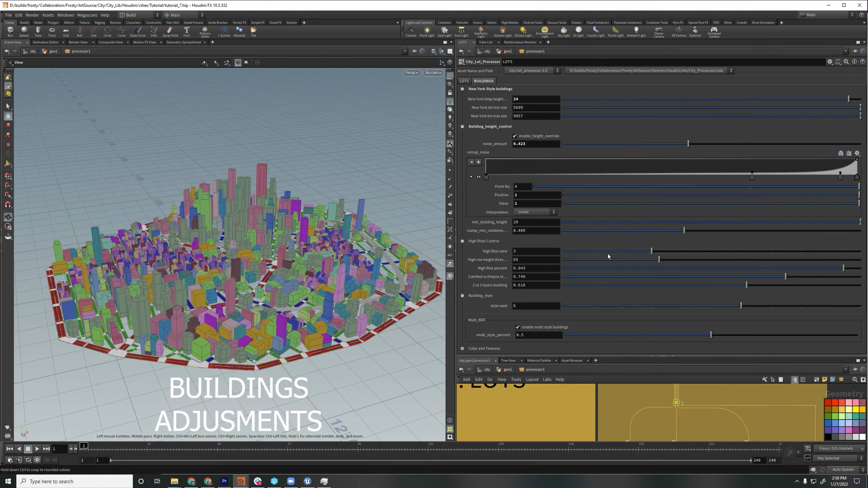Image resolution: width=868 pixels, height=488 pixels.
Task: Click the min_building_height value field
Action: 536,222
